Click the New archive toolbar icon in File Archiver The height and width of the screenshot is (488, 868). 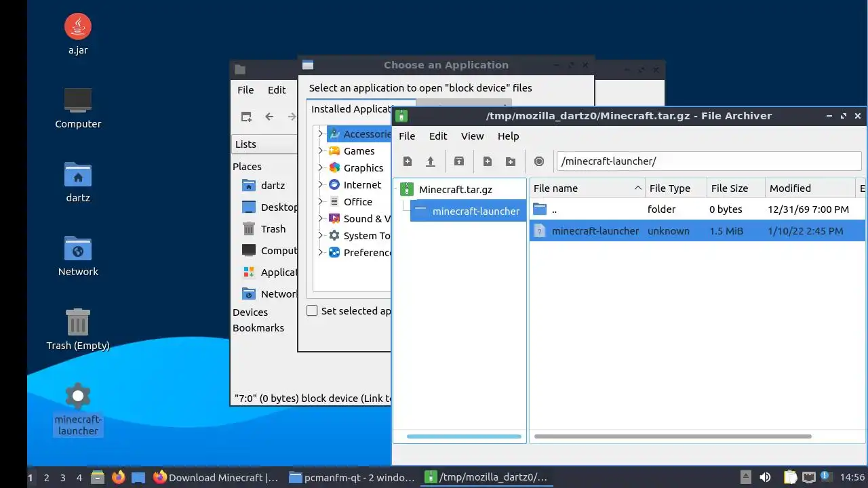point(408,161)
